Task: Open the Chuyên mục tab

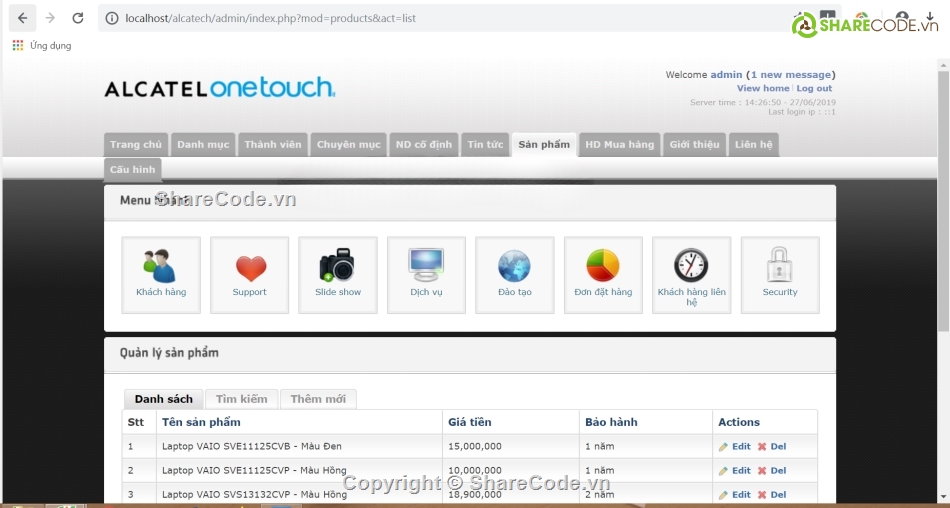Action: (348, 144)
